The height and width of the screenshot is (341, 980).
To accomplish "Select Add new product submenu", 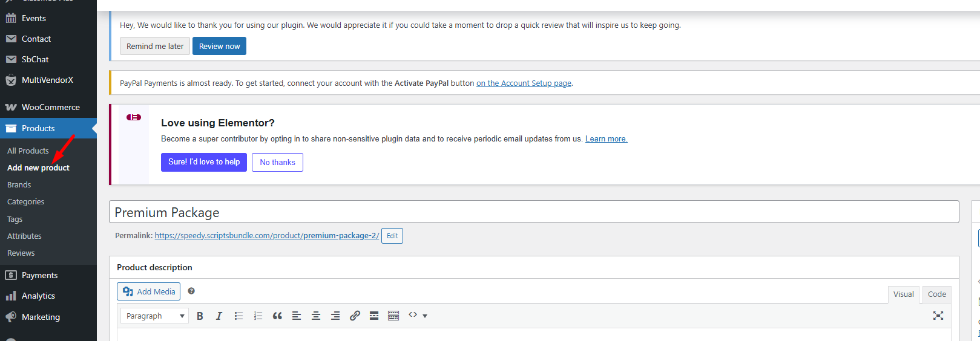I will tap(38, 167).
